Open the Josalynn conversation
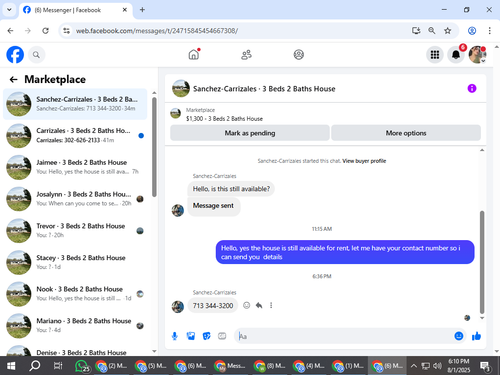The width and height of the screenshot is (500, 375). coord(75,199)
